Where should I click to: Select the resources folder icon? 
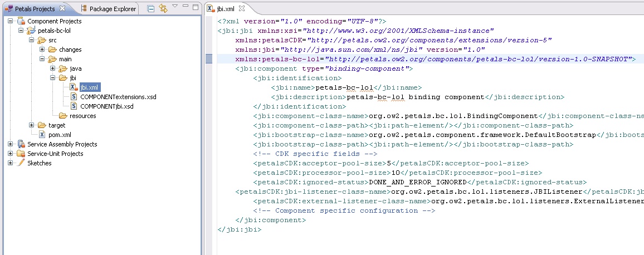[64, 116]
